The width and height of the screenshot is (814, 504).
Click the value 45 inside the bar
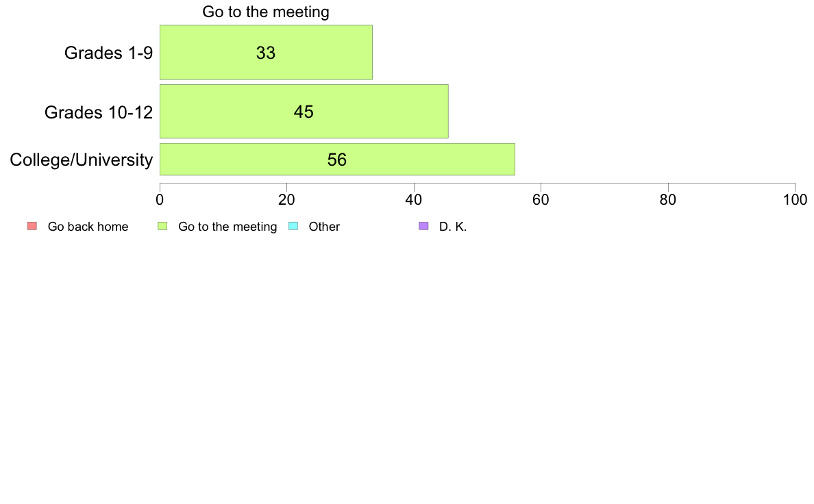(304, 112)
